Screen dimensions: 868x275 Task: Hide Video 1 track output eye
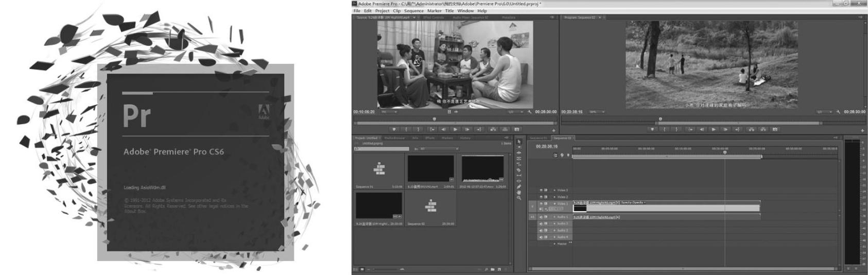(x=541, y=203)
